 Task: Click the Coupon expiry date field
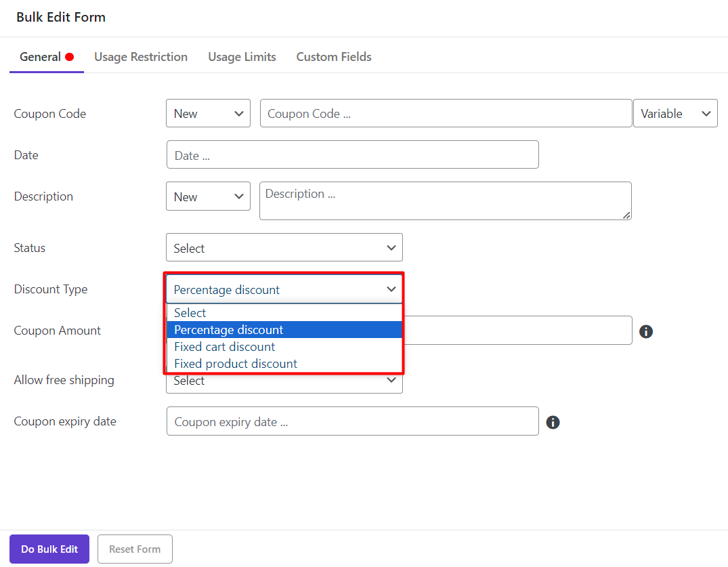[x=352, y=421]
